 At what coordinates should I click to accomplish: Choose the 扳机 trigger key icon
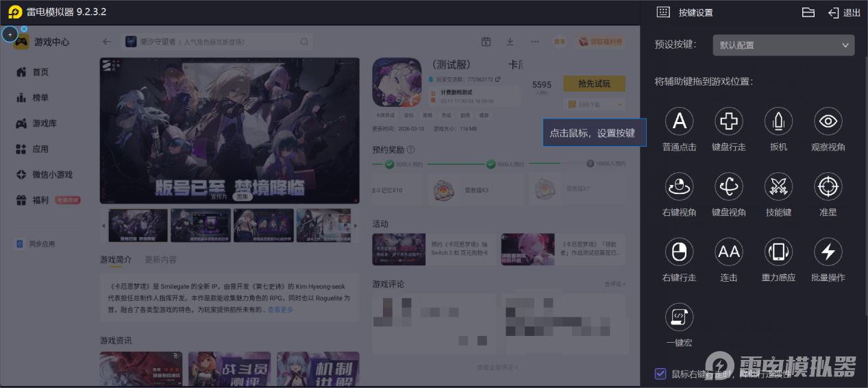[778, 121]
